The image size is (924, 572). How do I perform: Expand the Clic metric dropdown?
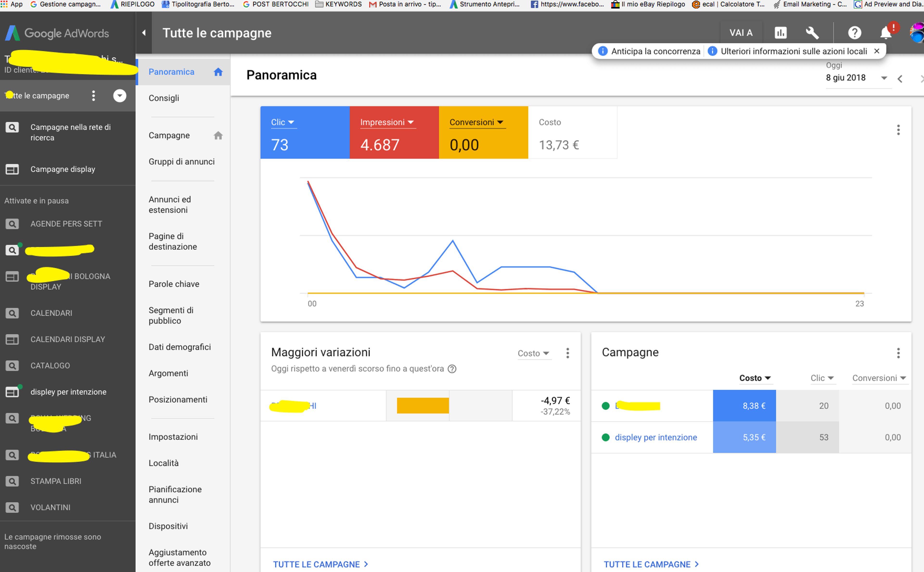282,122
